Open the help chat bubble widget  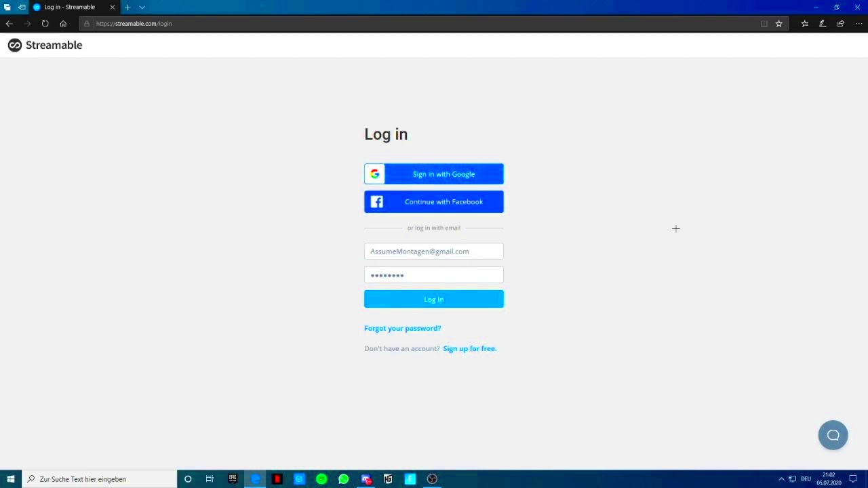[x=833, y=435]
